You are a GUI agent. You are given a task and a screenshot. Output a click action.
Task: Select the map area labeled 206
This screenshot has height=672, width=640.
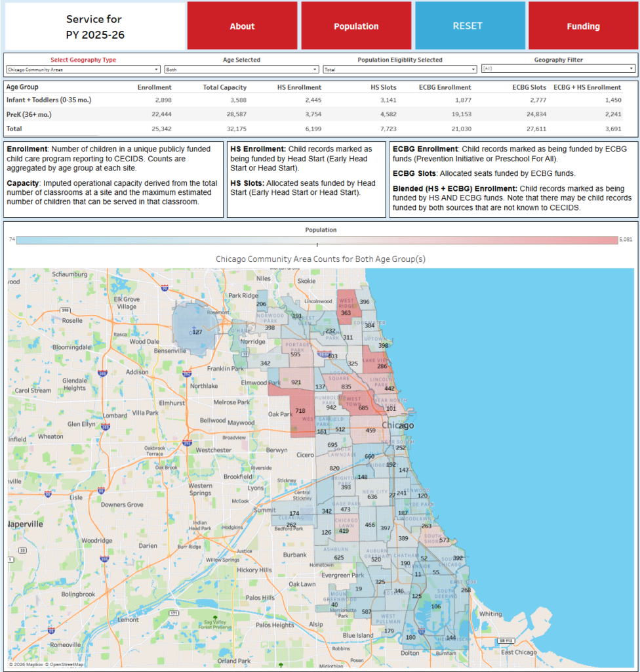(x=262, y=304)
